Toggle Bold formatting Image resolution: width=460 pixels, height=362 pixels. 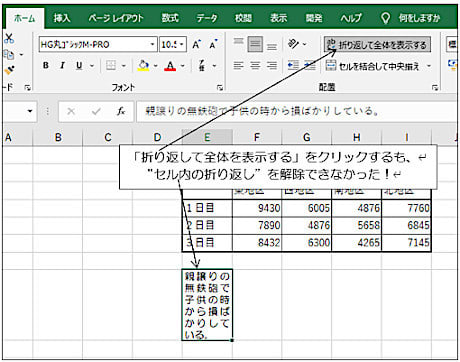click(46, 66)
